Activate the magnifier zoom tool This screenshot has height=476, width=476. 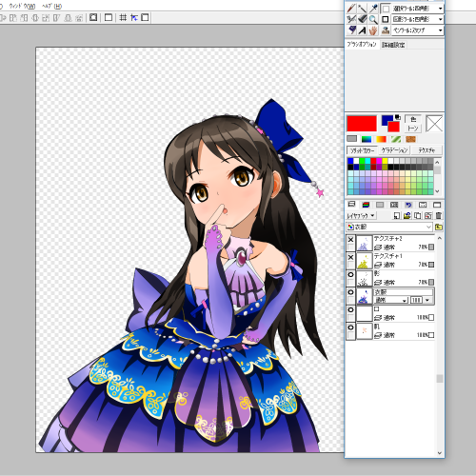coord(373,19)
